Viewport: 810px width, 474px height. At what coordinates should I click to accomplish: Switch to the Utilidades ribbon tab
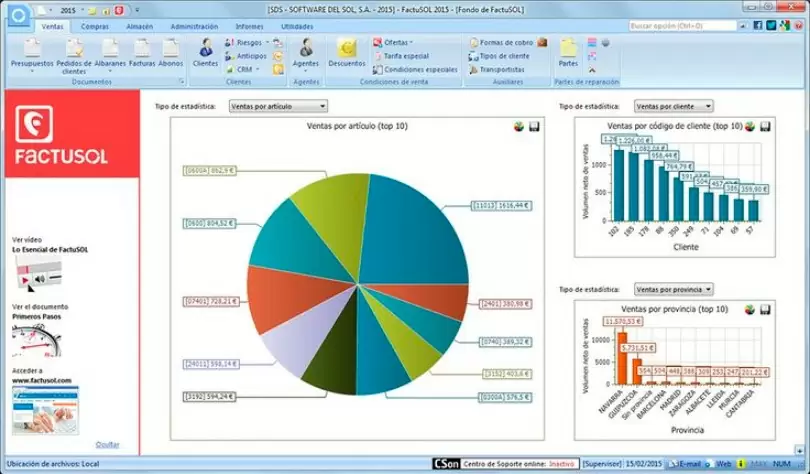pyautogui.click(x=297, y=26)
